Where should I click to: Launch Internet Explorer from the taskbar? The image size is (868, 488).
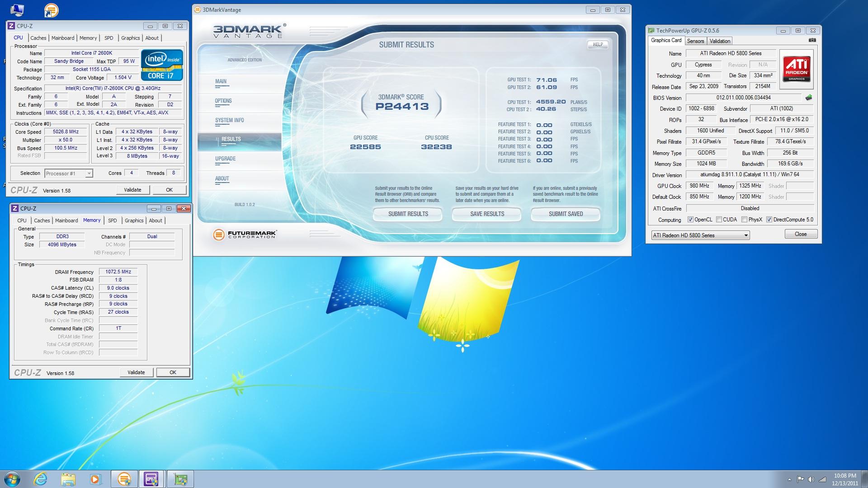41,479
